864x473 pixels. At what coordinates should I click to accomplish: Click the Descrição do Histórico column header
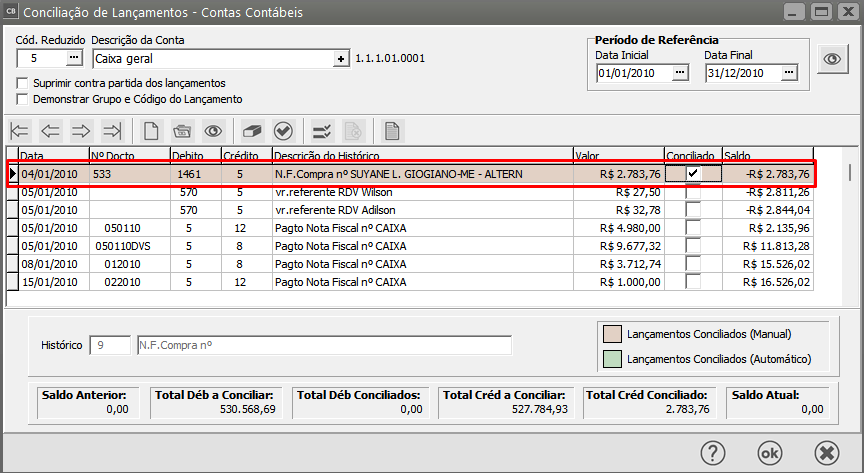[x=422, y=157]
